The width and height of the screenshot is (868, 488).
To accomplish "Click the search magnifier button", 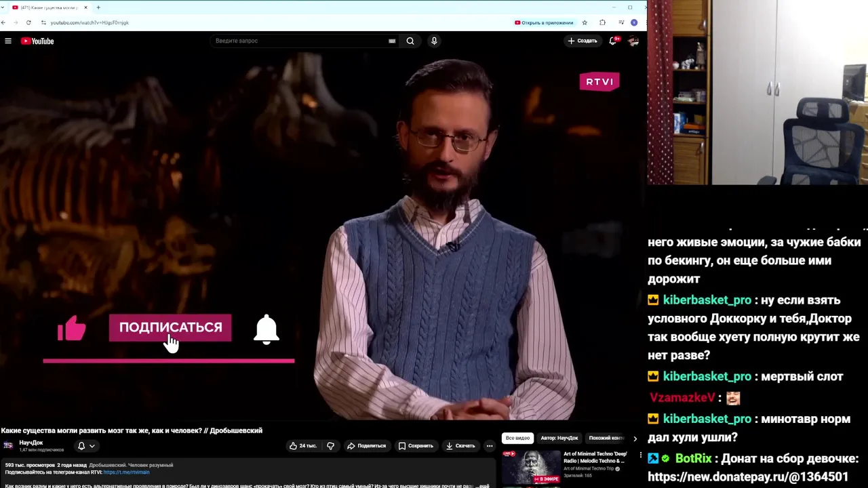I will pos(410,41).
